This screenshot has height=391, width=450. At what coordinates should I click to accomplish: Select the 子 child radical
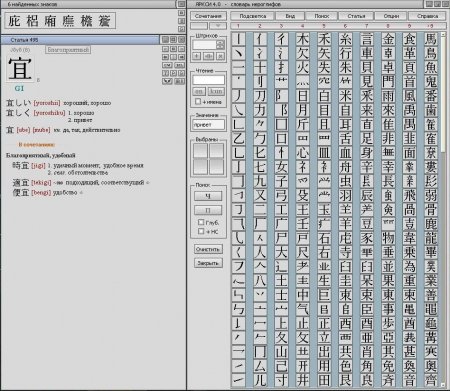coord(281,181)
